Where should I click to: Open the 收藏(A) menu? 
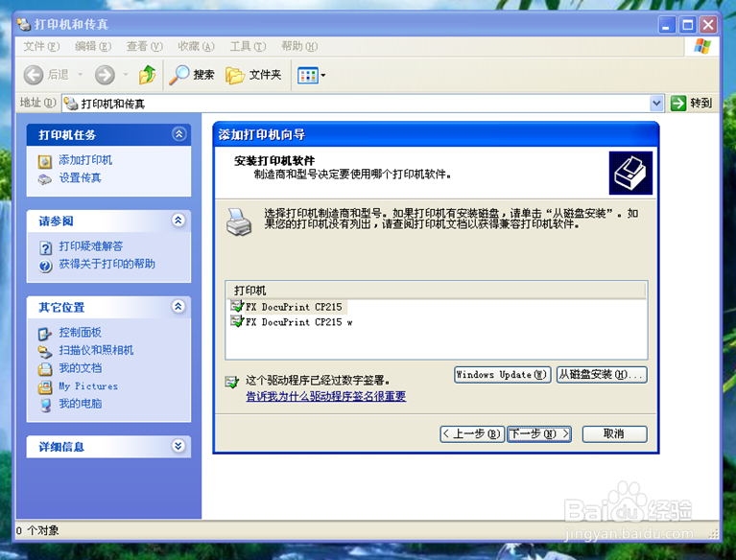tap(196, 46)
